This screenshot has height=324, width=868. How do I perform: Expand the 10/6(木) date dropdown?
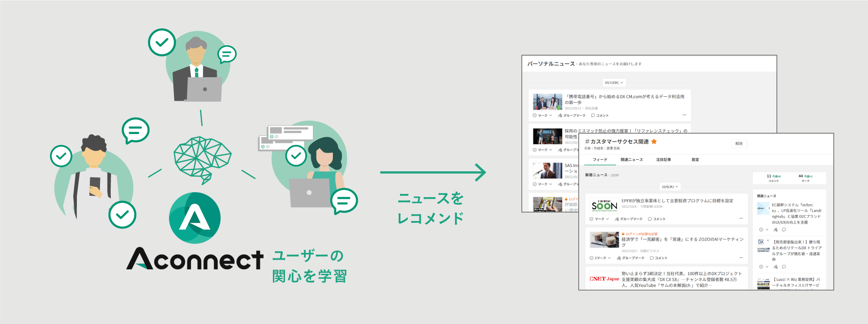(670, 187)
